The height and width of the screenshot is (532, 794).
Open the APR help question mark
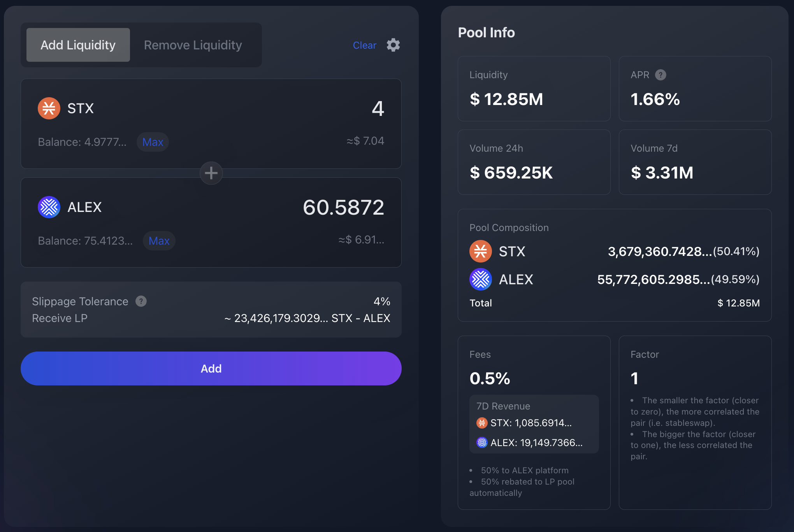[660, 75]
